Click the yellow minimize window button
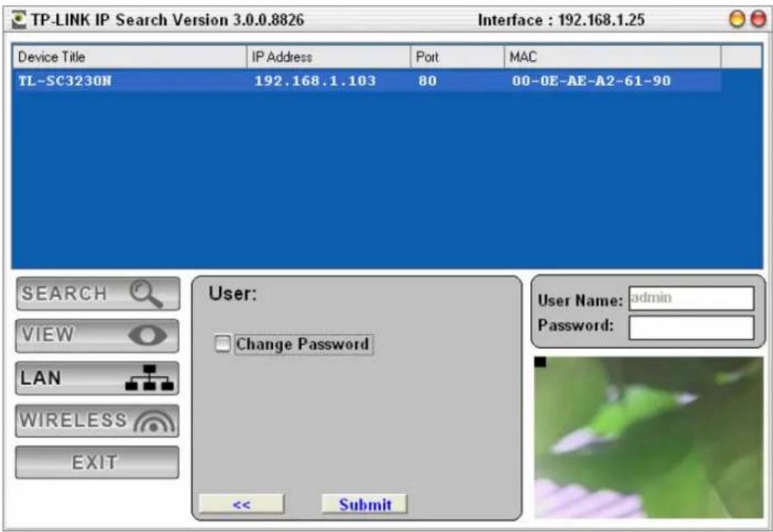 [x=737, y=19]
